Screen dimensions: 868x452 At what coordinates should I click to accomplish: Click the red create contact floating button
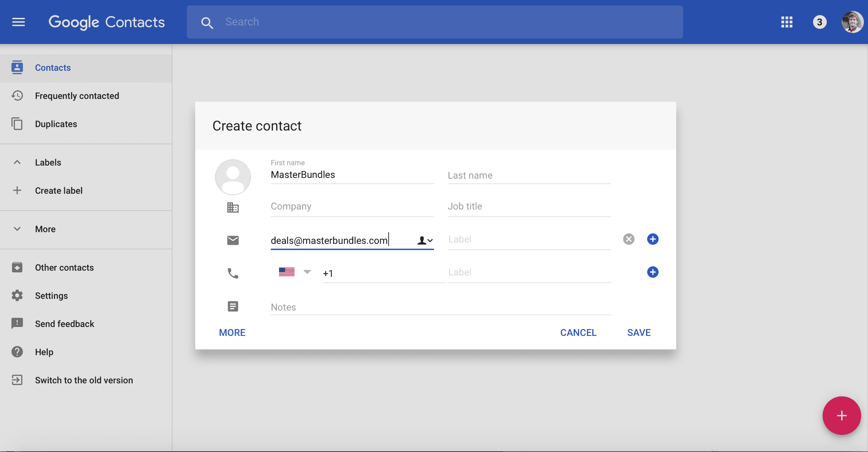pos(842,416)
